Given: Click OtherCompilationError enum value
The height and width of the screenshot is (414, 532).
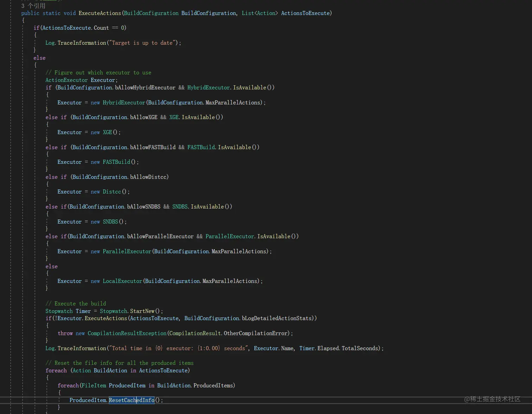Looking at the screenshot, I should (256, 333).
